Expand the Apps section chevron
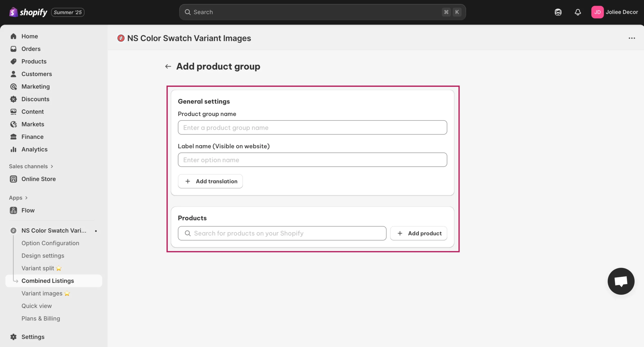The width and height of the screenshot is (644, 347). [x=26, y=198]
